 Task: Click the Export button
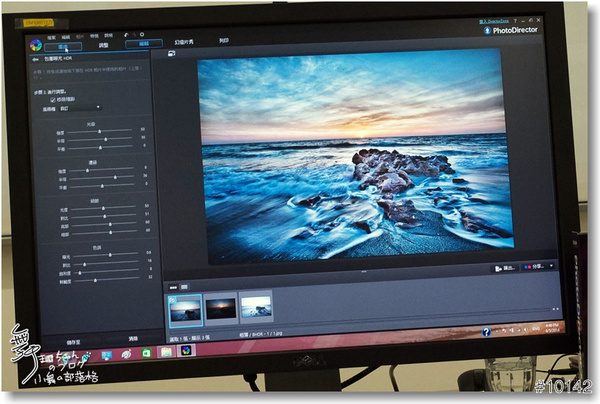click(x=505, y=268)
